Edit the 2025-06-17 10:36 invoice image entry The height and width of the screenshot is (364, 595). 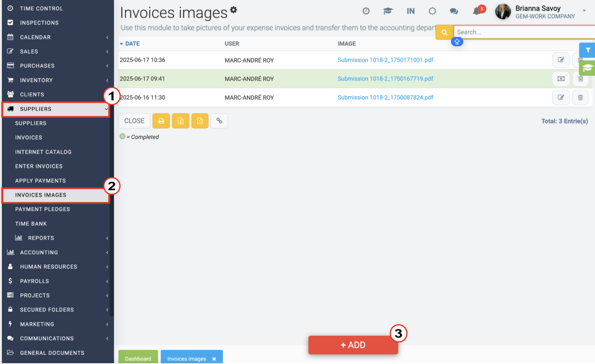click(561, 60)
